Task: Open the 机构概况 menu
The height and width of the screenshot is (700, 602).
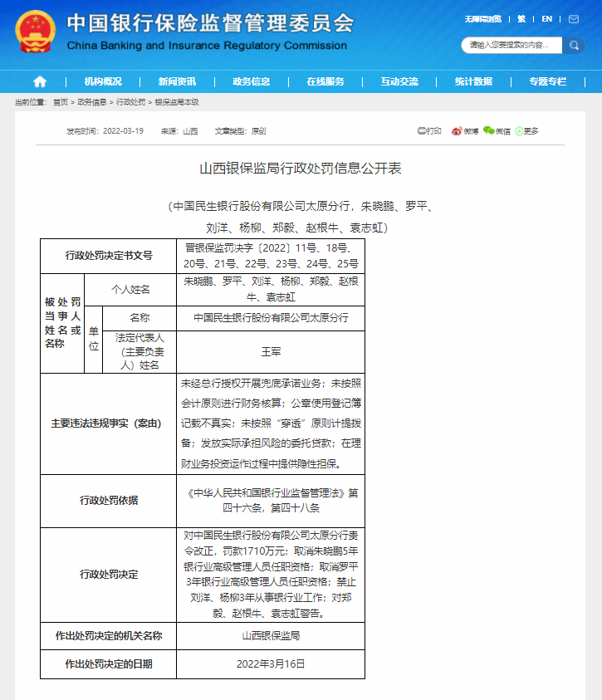Action: [103, 81]
